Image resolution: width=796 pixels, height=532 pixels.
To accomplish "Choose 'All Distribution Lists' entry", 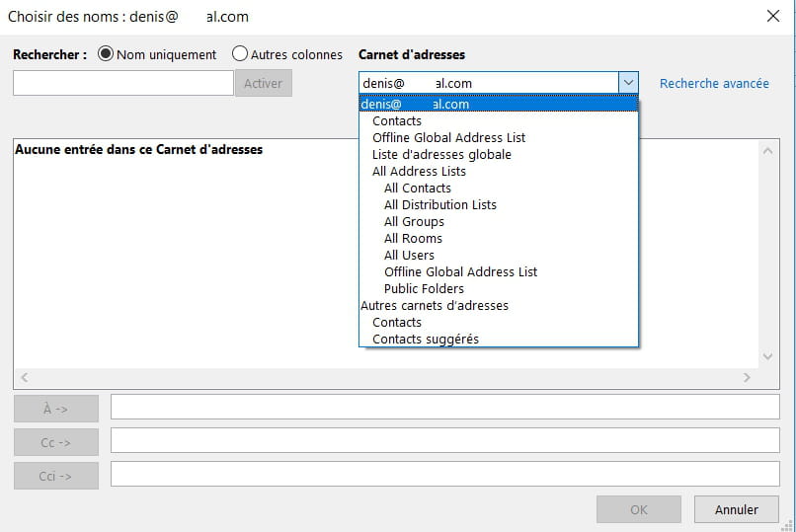I will [x=439, y=205].
